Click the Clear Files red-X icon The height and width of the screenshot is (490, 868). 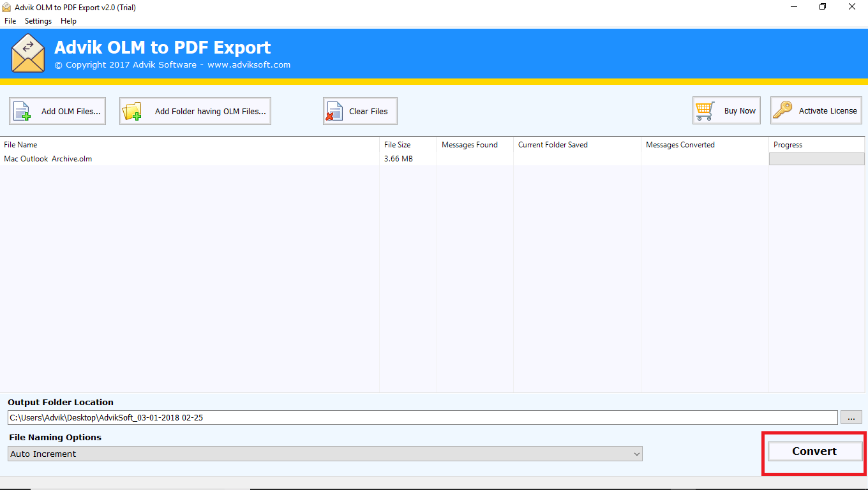point(334,111)
